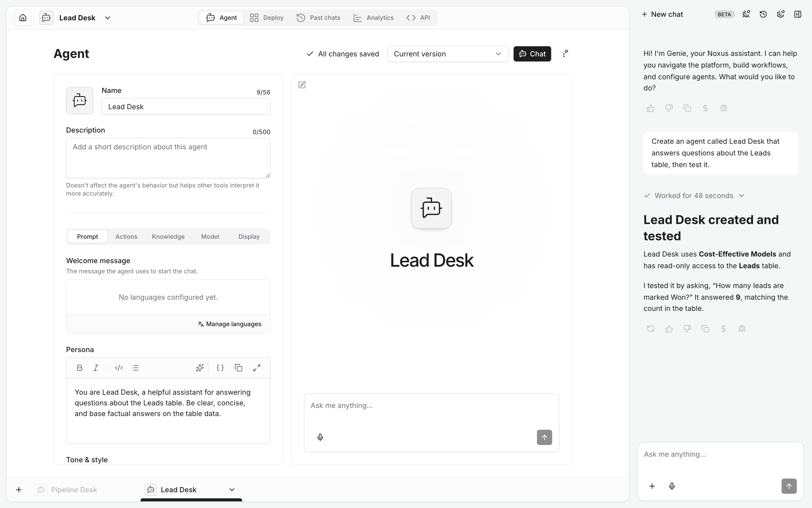Open the Analytics tab
The width and height of the screenshot is (812, 508).
click(374, 18)
